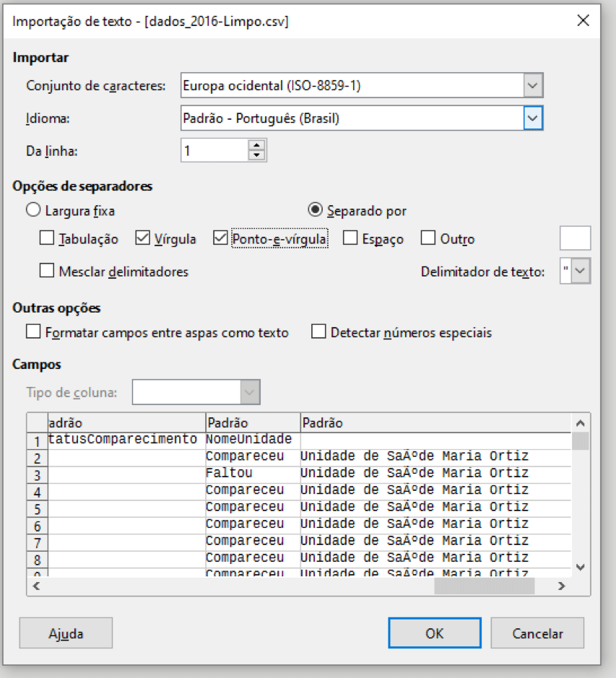Click the horizontal scrollbar thumb in preview
616x678 pixels.
484,586
